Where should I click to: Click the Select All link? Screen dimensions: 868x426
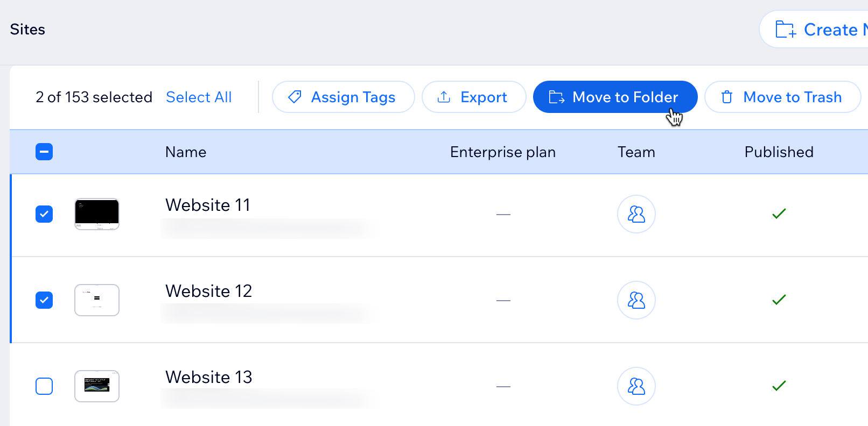tap(199, 97)
